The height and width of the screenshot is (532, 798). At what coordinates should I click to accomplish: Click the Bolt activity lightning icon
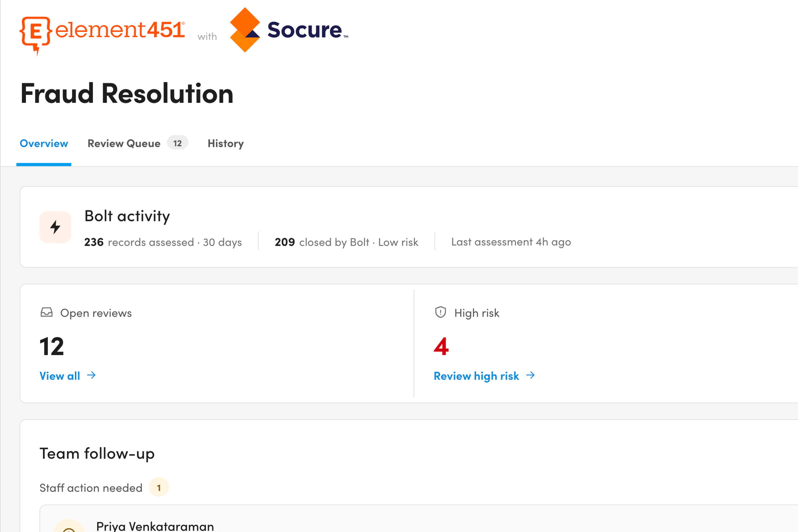coord(55,227)
